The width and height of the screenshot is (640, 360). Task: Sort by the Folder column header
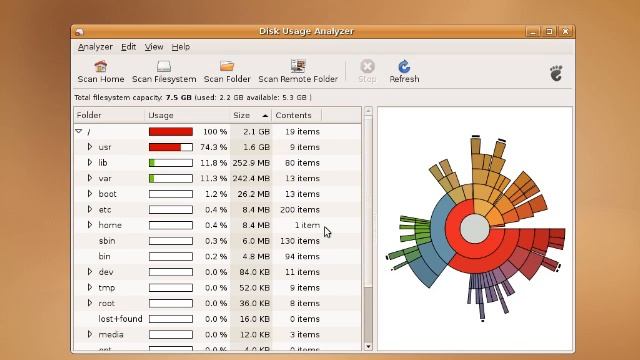pos(109,116)
